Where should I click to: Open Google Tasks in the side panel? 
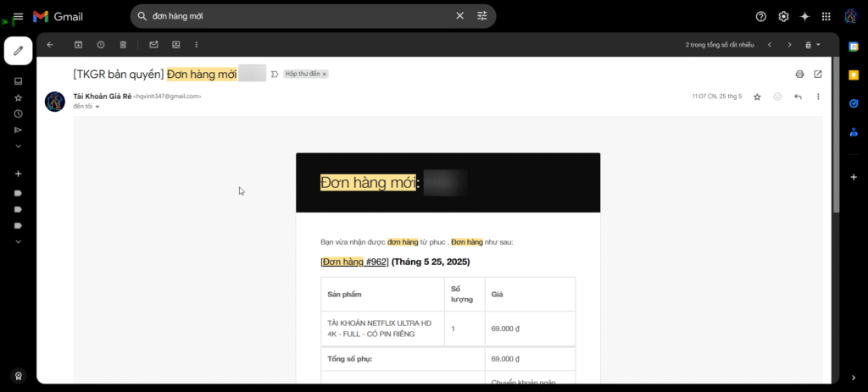(x=853, y=102)
